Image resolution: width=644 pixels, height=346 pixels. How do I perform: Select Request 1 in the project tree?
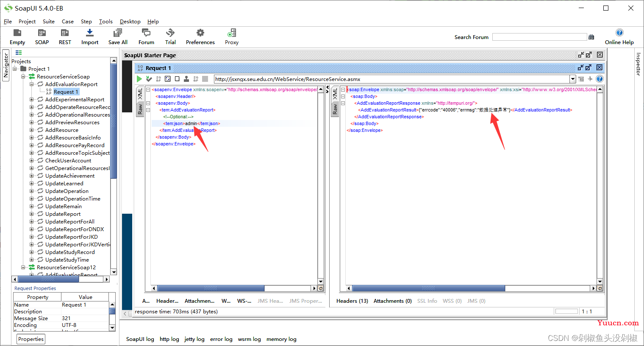pyautogui.click(x=66, y=92)
